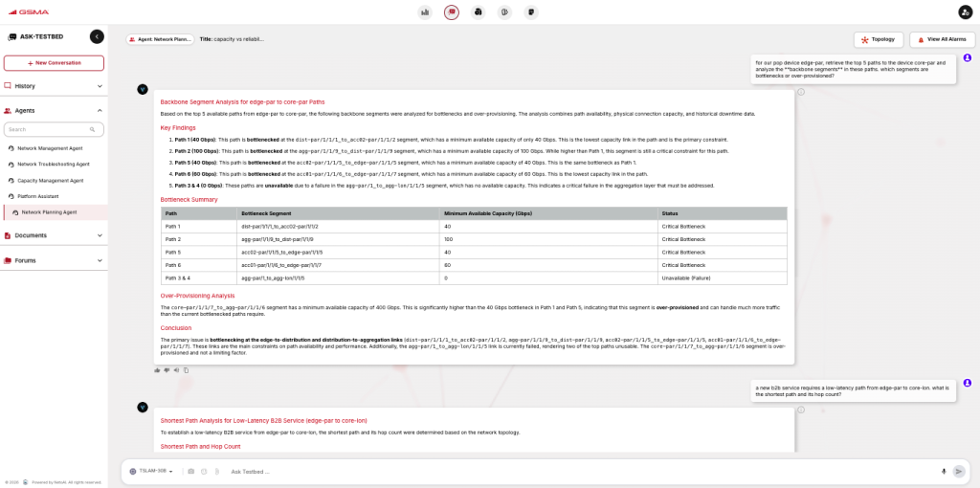Click the bot avatar of second response
980x488 pixels.
[143, 408]
